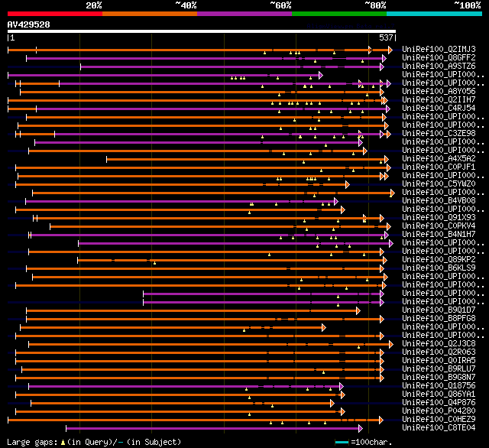Click the UniRef100_C0HEZ9 label
This screenshot has height=448, width=489.
(x=439, y=420)
